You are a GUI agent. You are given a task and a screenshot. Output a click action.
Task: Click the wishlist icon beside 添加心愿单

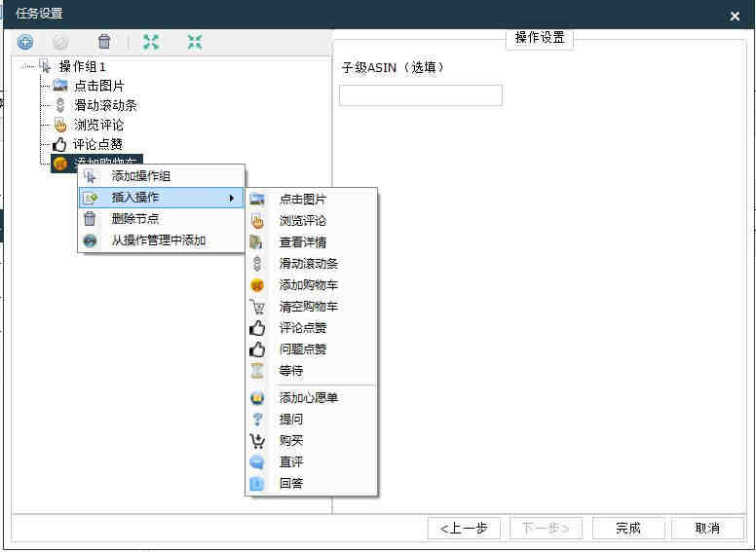click(257, 398)
